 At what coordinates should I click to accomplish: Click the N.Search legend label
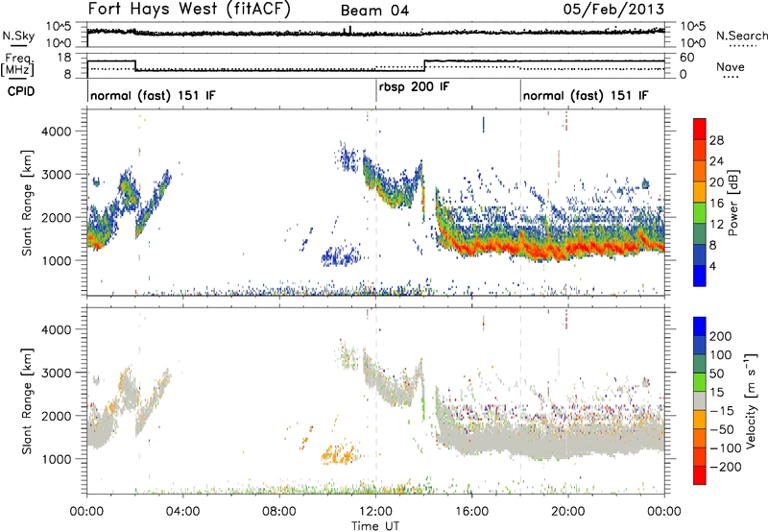point(741,36)
